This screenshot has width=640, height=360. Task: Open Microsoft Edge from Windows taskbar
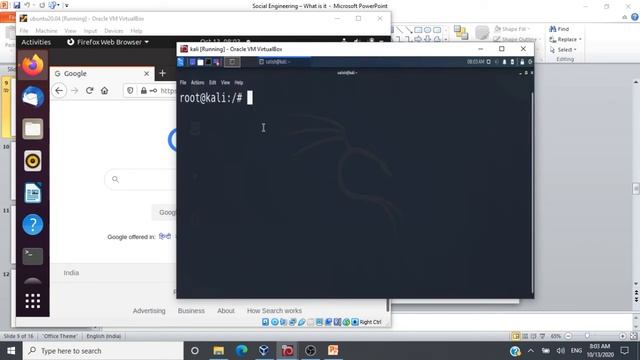click(242, 351)
